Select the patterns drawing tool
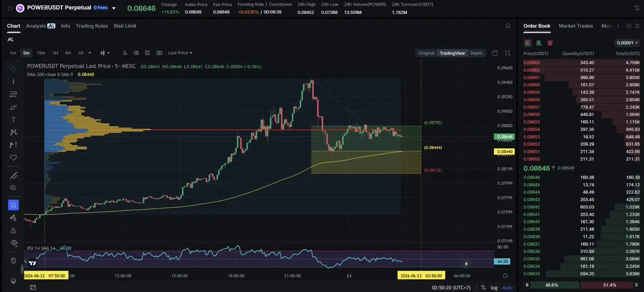Screen dimensions: 644x292 coord(13,132)
